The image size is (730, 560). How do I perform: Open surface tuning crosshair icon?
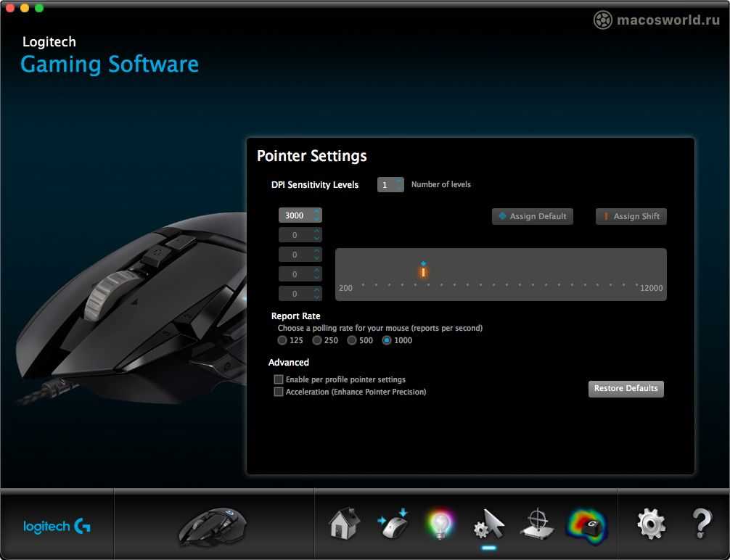click(x=537, y=524)
